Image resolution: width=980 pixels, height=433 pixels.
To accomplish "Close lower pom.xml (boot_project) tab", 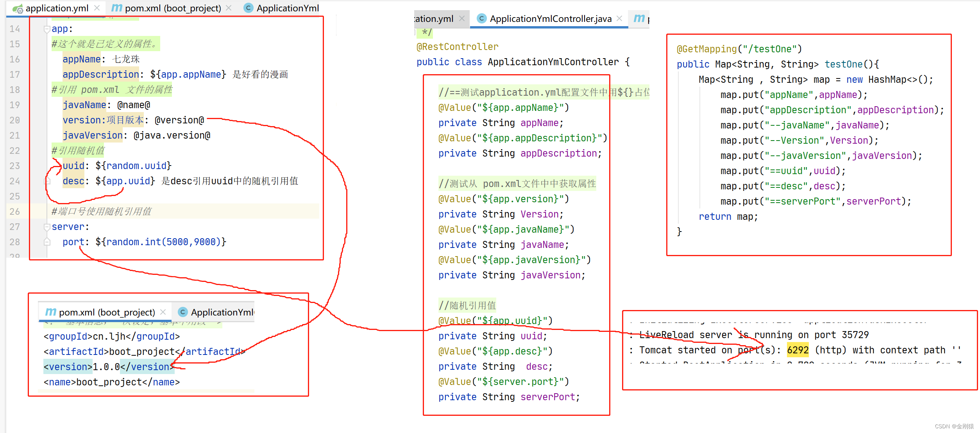I will (163, 312).
